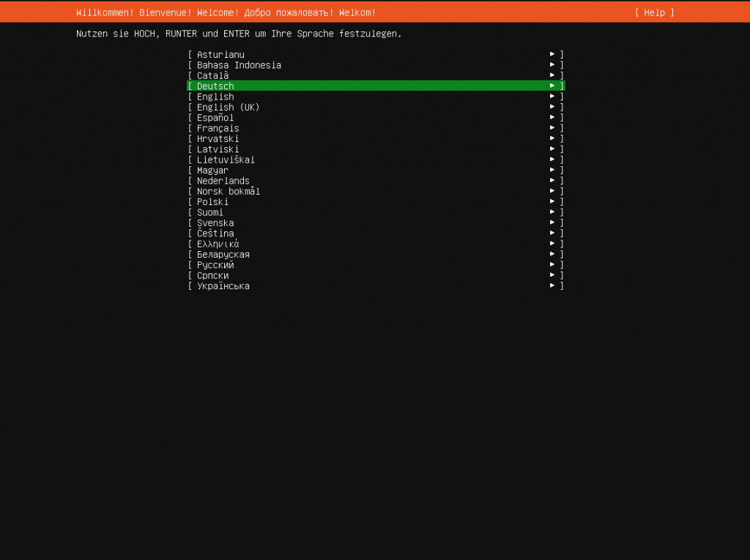Click the arrow next to Latviski

(552, 149)
